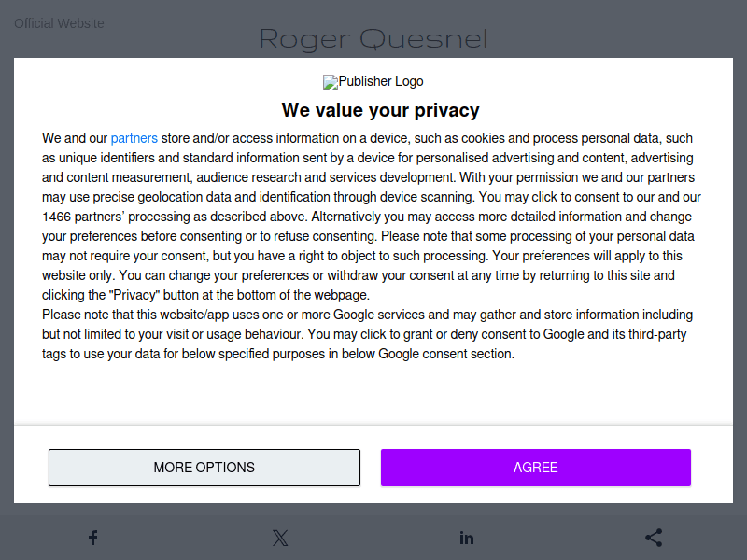Open the blue "partners" link

coord(134,138)
